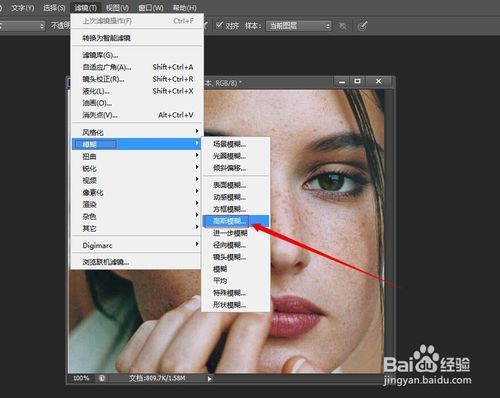Expand the Digimarc submenu

point(136,245)
